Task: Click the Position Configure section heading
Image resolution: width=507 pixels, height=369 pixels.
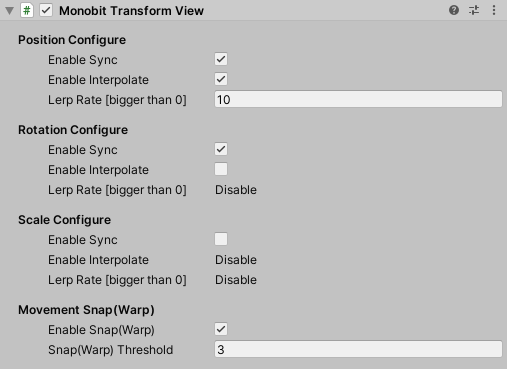Action: (72, 40)
